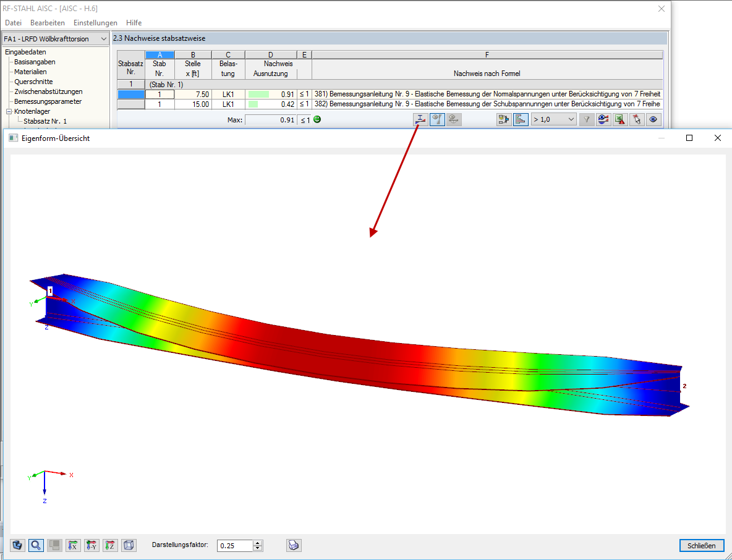732x560 pixels.
Task: Click the mode shape (Eigenform) display icon
Action: (x=420, y=119)
